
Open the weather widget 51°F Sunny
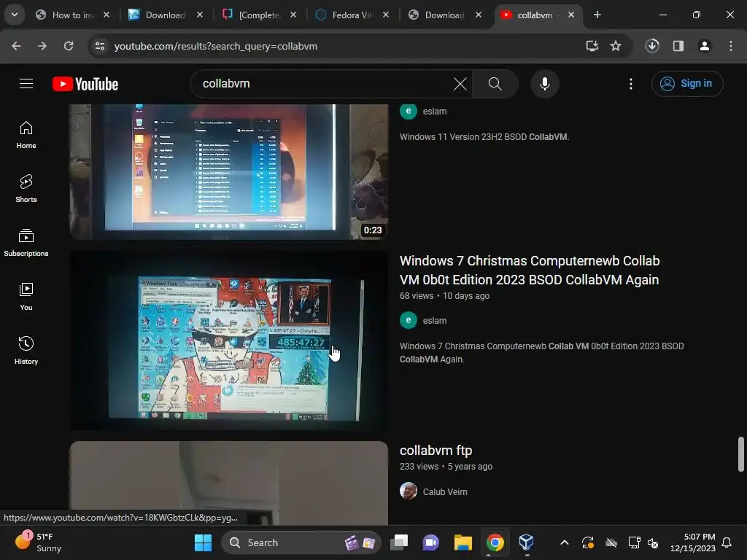coord(39,542)
